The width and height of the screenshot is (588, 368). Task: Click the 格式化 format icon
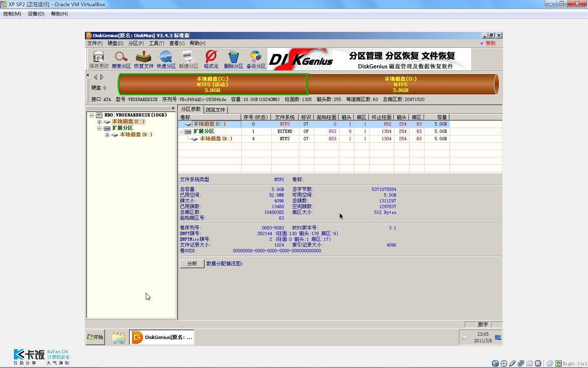click(211, 59)
